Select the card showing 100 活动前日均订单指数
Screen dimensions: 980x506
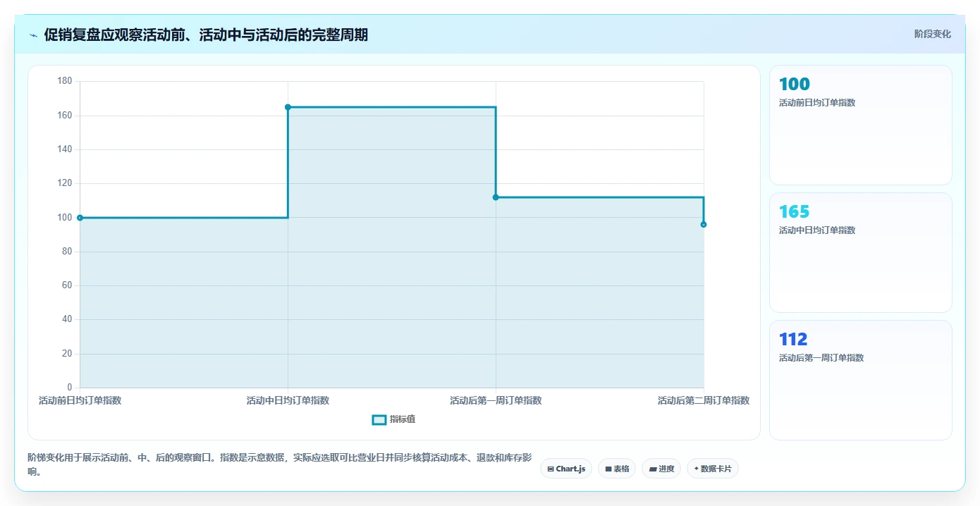point(860,125)
